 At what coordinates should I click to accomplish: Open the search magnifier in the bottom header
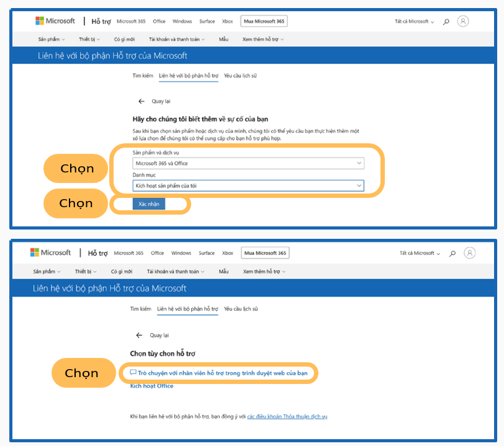pyautogui.click(x=452, y=253)
